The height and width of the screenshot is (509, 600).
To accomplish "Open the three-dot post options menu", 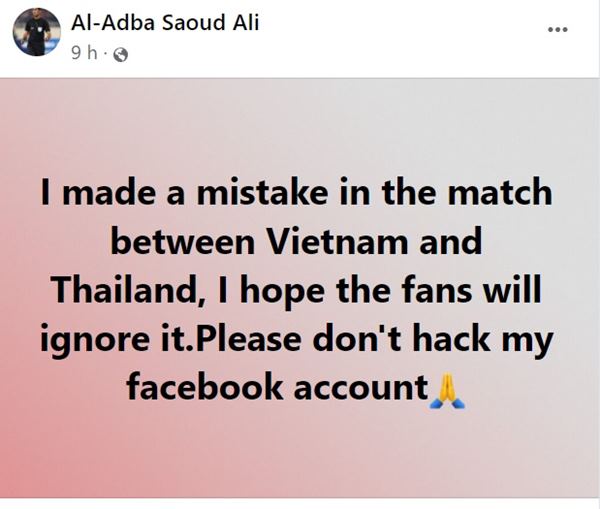I will click(x=557, y=30).
